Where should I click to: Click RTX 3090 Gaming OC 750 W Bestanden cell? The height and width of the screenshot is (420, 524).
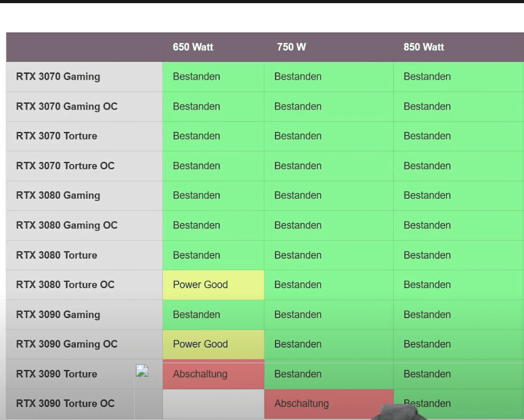(329, 344)
